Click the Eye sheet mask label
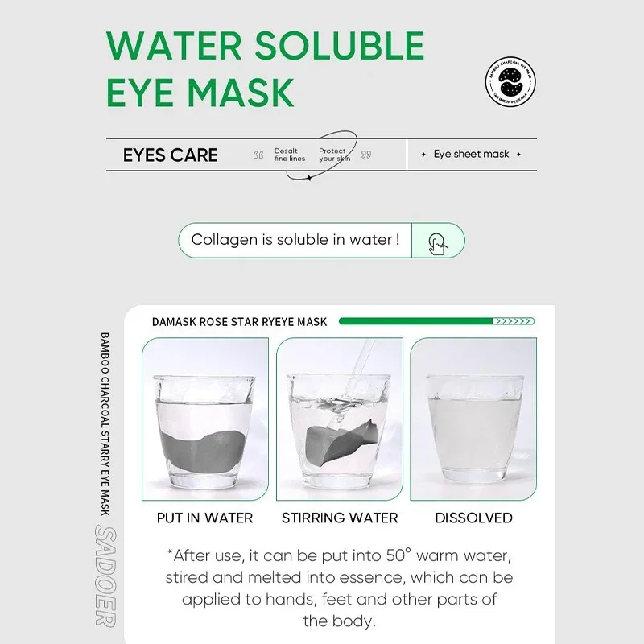 point(471,154)
